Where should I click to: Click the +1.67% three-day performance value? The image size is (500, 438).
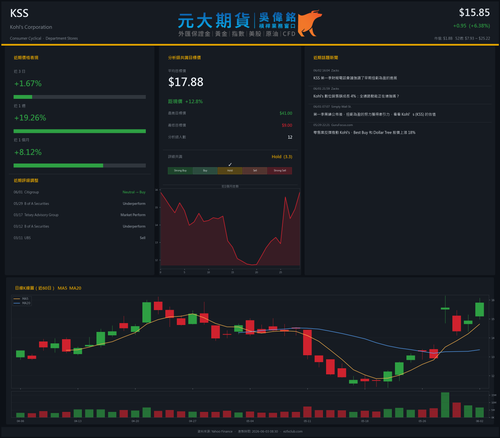click(x=28, y=83)
